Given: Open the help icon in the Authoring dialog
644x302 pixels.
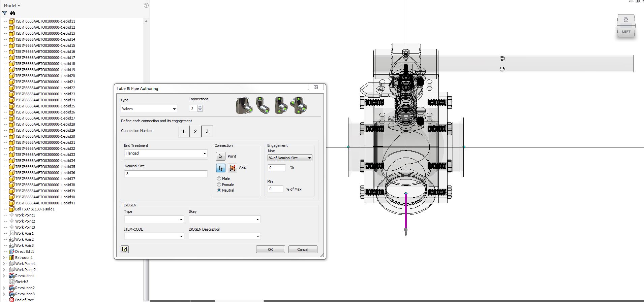Looking at the screenshot, I should tap(125, 249).
